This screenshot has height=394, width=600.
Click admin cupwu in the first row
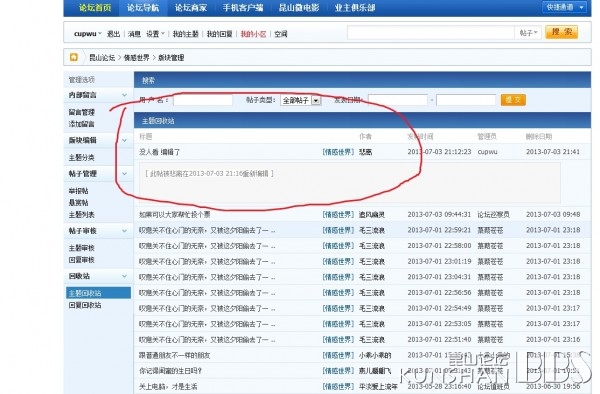(488, 152)
